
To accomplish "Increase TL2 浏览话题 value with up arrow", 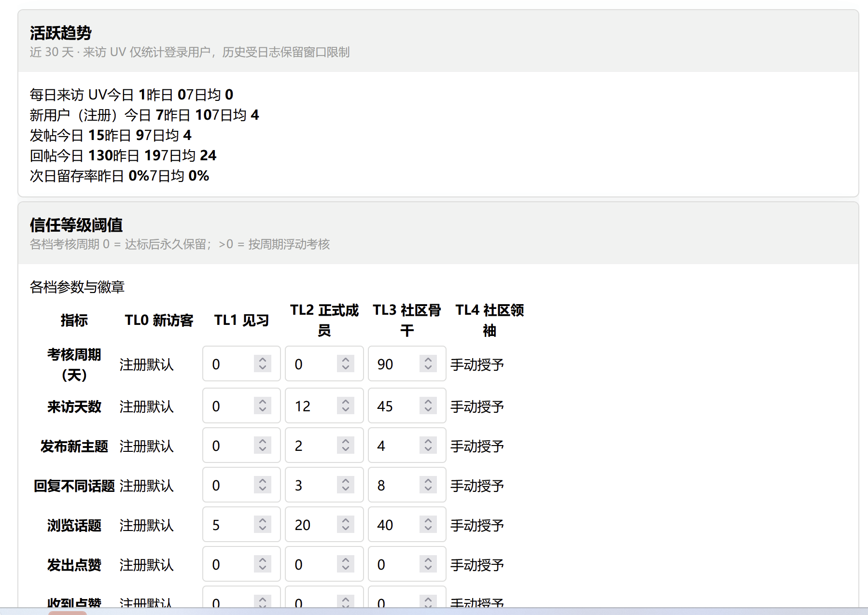I will click(x=345, y=520).
